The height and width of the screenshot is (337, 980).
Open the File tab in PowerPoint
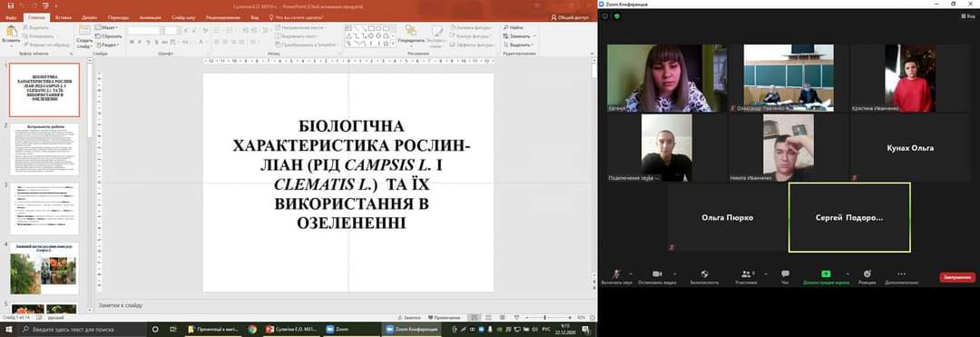[x=11, y=17]
